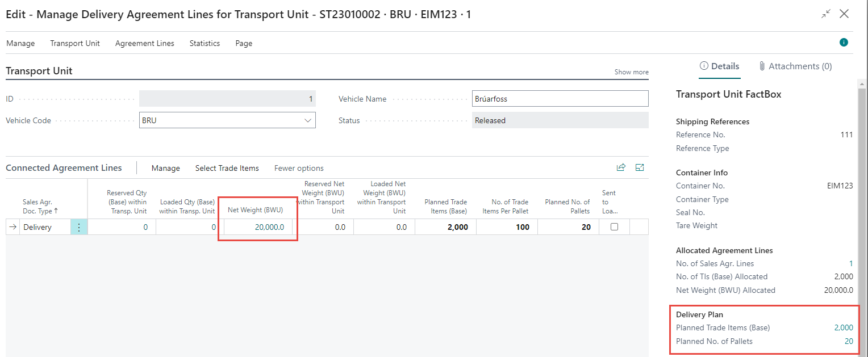Click the share icon above the agreement lines
This screenshot has height=357, width=868.
point(621,167)
